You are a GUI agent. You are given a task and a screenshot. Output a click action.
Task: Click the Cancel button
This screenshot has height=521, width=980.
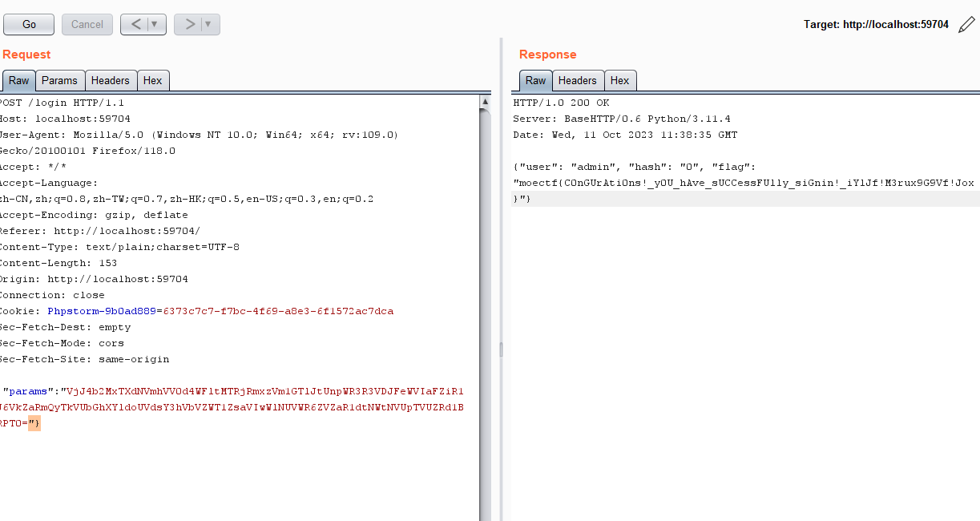87,24
